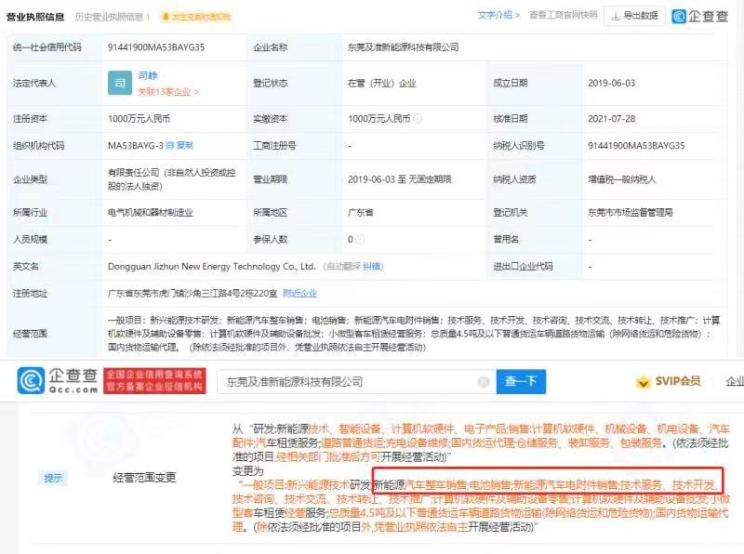This screenshot has height=554, width=744.
Task: Open 查看工商官网快照 snapshot link
Action: [563, 15]
